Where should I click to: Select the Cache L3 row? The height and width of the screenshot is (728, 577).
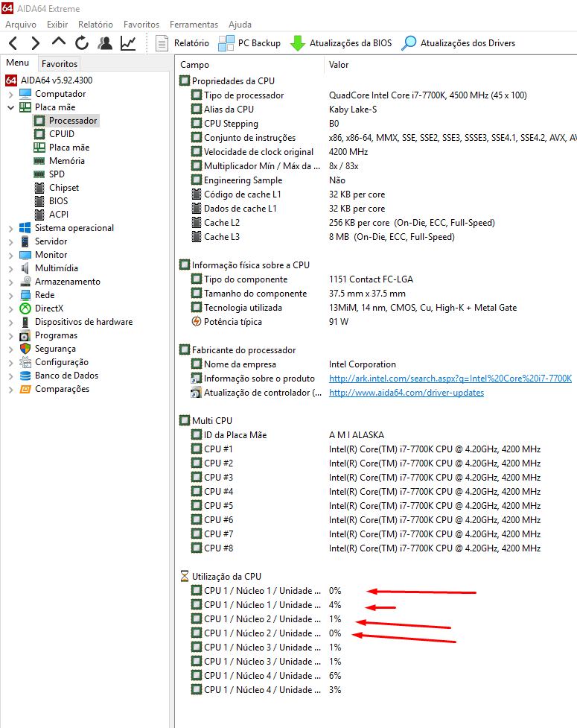[x=376, y=237]
